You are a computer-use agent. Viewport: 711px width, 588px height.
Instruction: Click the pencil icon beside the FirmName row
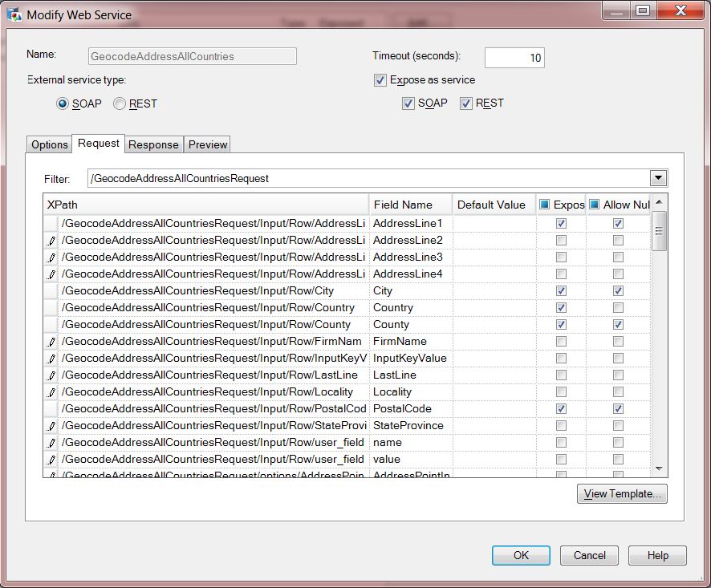tap(51, 341)
